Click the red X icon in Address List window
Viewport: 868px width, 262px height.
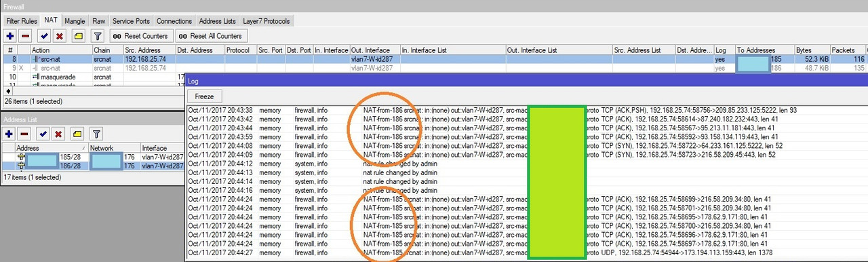click(58, 134)
